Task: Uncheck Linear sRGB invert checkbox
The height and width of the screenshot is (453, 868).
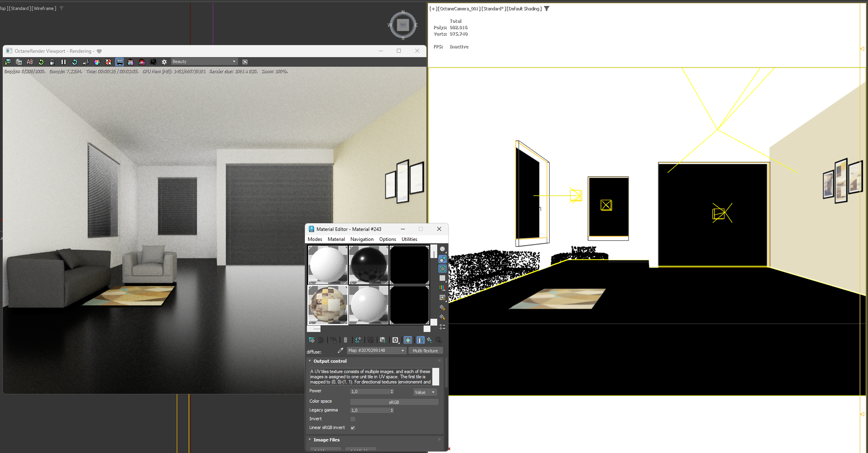Action: (353, 428)
